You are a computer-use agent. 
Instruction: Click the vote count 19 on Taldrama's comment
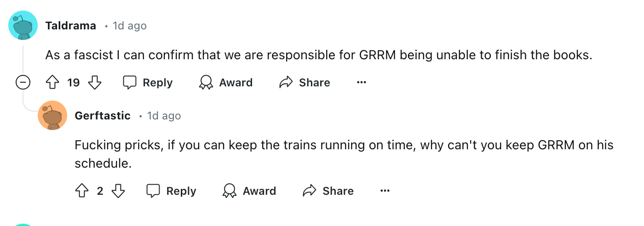point(74,83)
